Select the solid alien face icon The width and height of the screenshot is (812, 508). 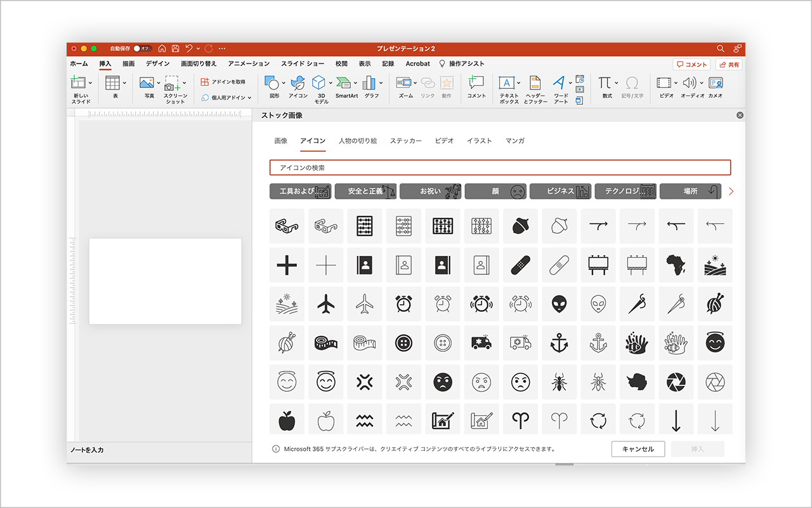coord(560,304)
